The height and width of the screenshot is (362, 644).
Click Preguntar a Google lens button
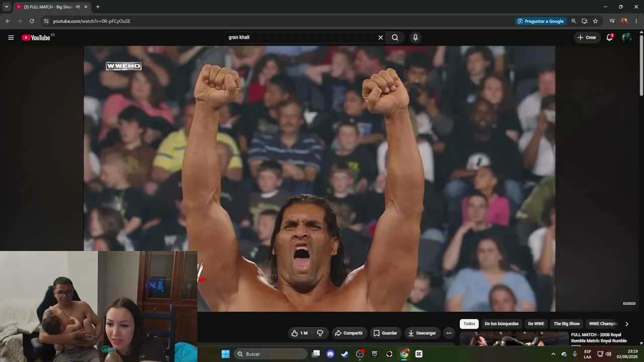coord(541,21)
